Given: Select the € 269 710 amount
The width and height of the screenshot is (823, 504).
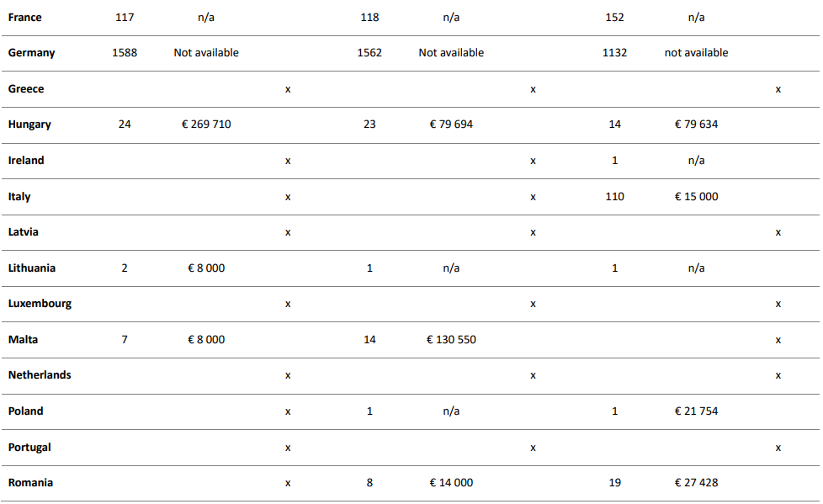Looking at the screenshot, I should [206, 125].
